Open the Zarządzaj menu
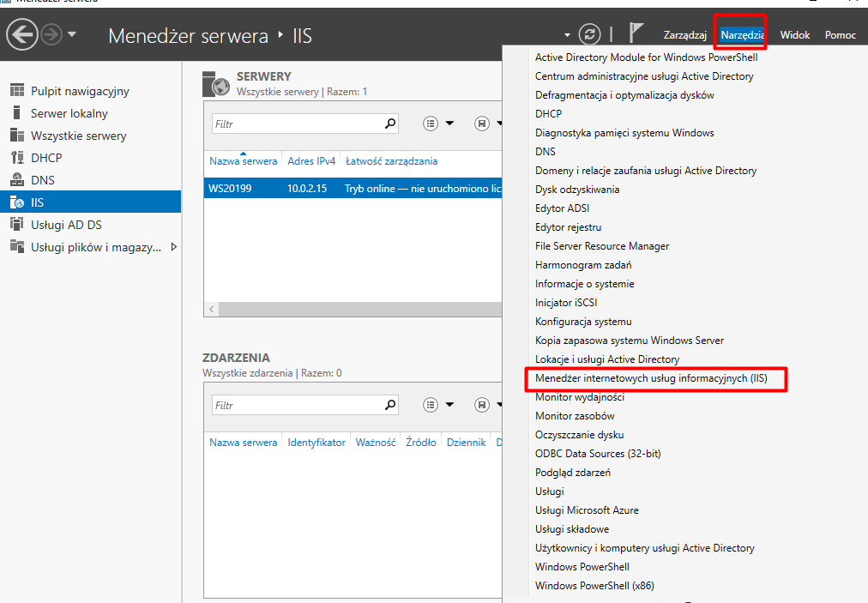 [684, 35]
